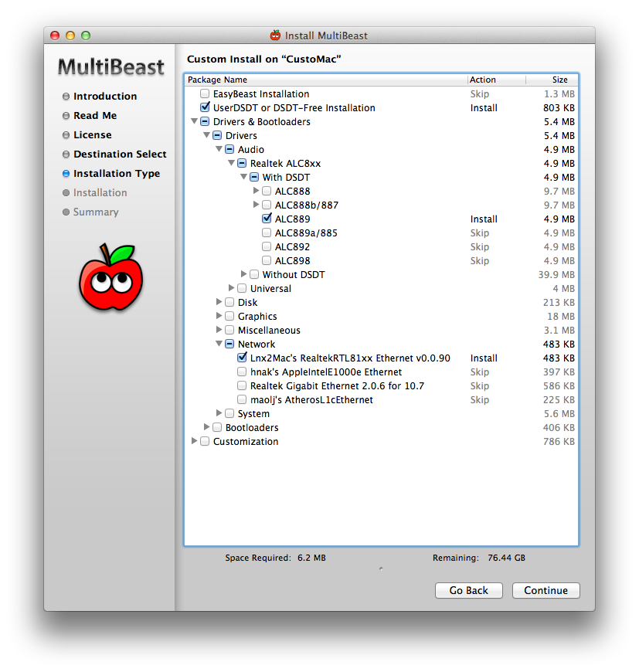Check the ALC892 checkbox

tap(267, 246)
